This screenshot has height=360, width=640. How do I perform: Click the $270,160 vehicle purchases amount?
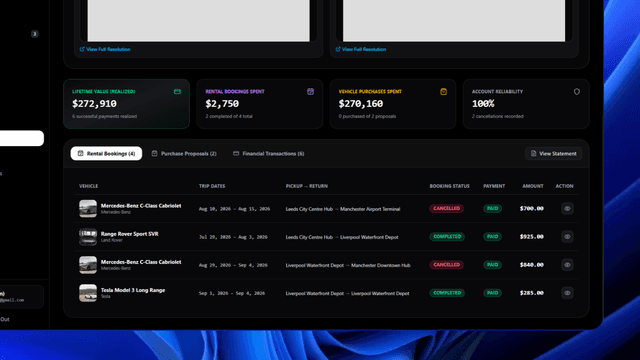(361, 104)
